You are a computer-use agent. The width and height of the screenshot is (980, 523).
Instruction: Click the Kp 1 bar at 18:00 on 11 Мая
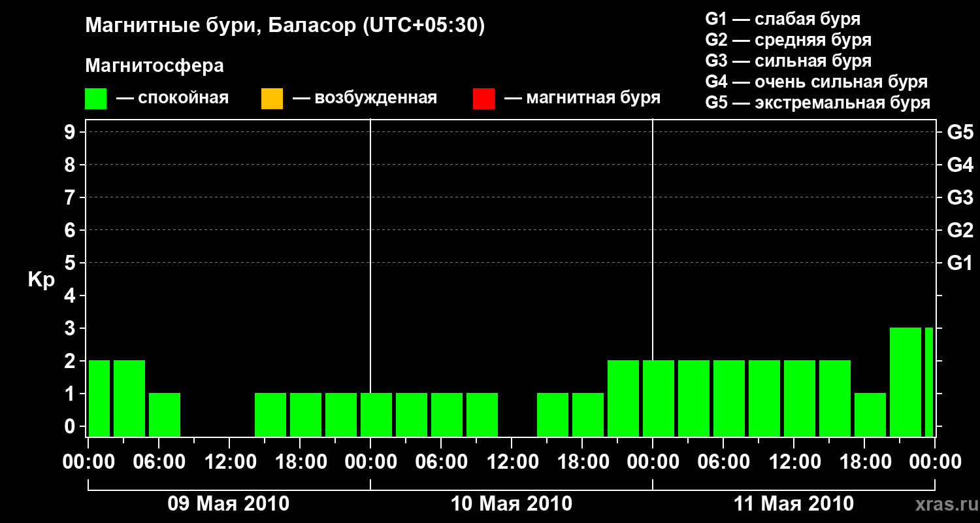[x=870, y=414]
